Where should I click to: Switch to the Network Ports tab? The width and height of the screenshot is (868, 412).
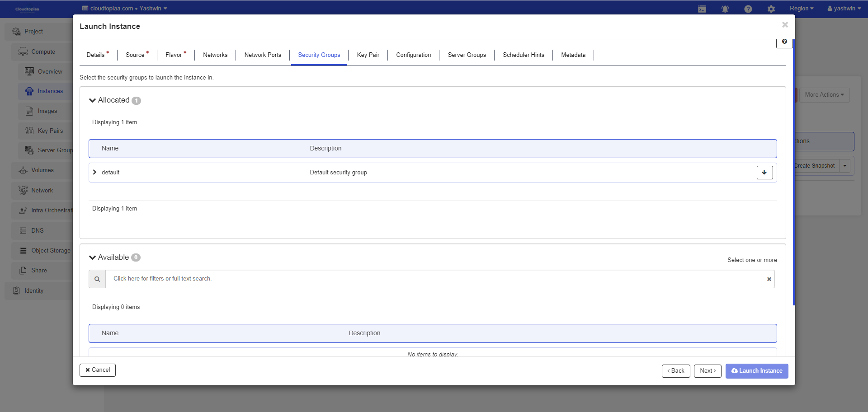click(263, 55)
